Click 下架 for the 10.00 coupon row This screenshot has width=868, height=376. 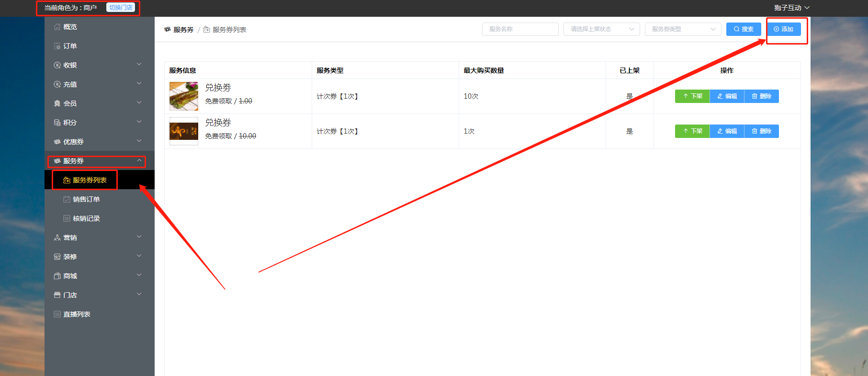pos(692,131)
